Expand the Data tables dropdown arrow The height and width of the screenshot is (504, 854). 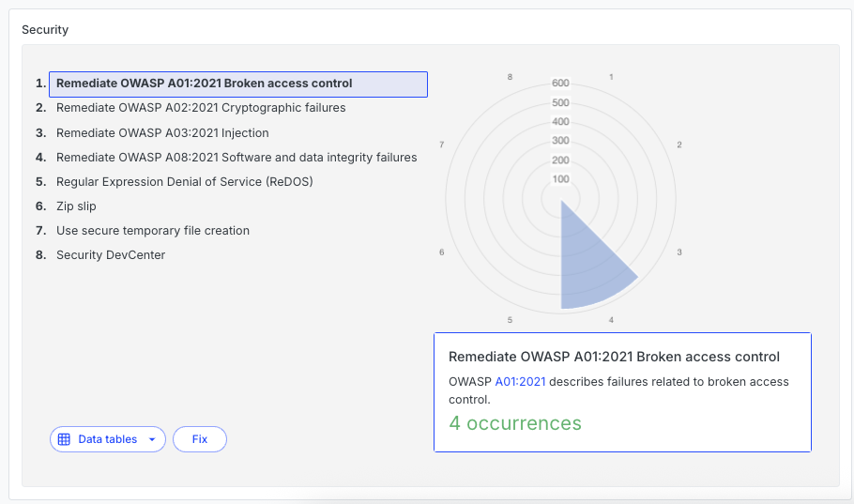click(152, 439)
